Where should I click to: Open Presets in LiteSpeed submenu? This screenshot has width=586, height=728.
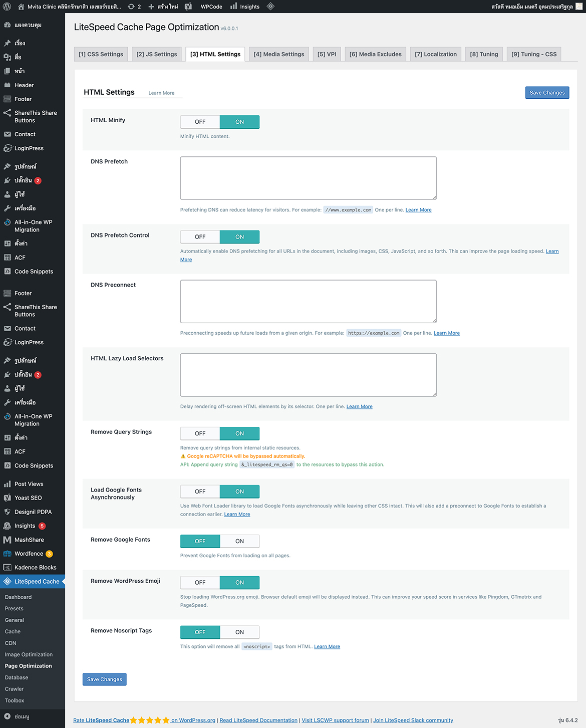coord(14,609)
